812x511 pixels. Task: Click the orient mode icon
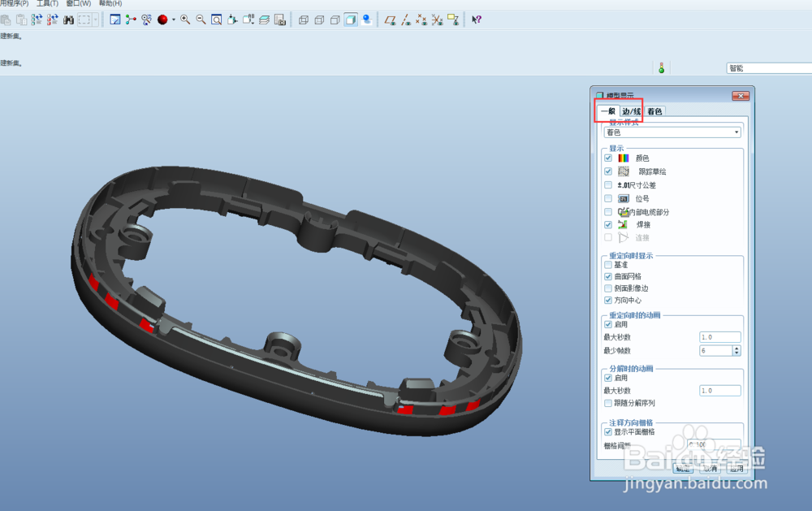[146, 19]
